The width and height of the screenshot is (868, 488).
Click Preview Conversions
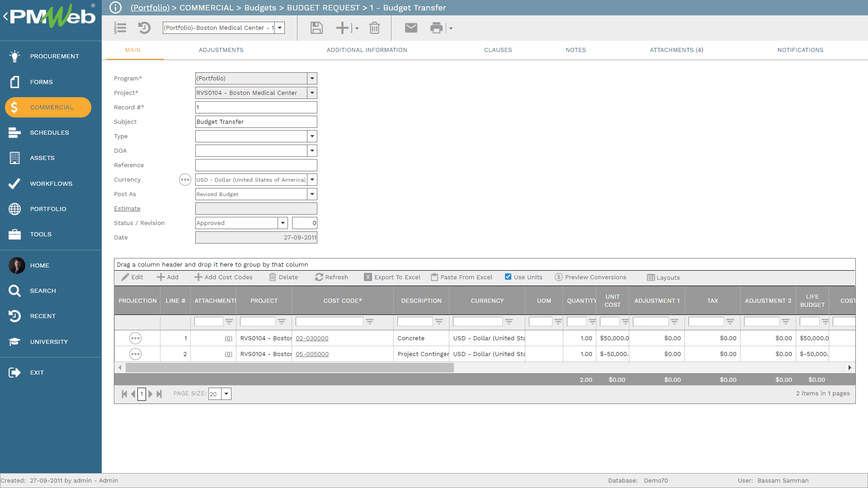tap(590, 277)
